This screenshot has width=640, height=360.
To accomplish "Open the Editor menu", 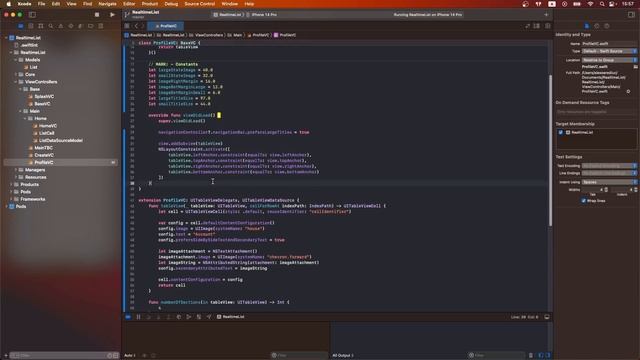I will click(129, 4).
